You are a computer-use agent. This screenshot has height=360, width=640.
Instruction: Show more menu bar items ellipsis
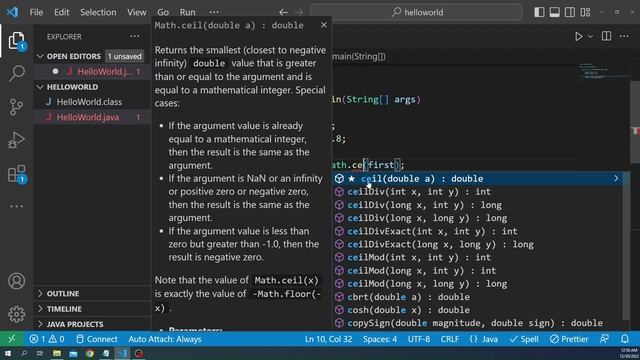(214, 12)
